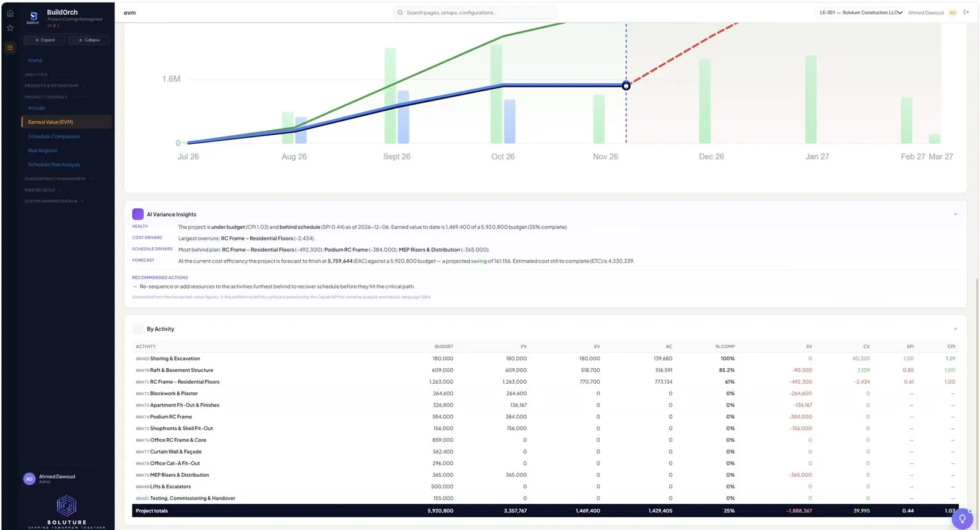The image size is (980, 530).
Task: Expand all sidebar sections with Expand button
Action: 45,40
